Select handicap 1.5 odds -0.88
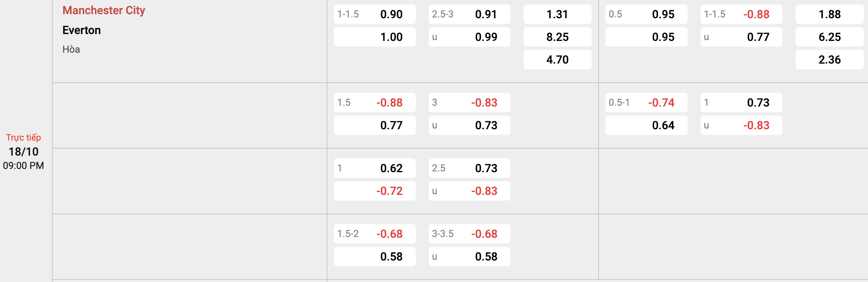Screen dimensions: 868x282 point(375,103)
